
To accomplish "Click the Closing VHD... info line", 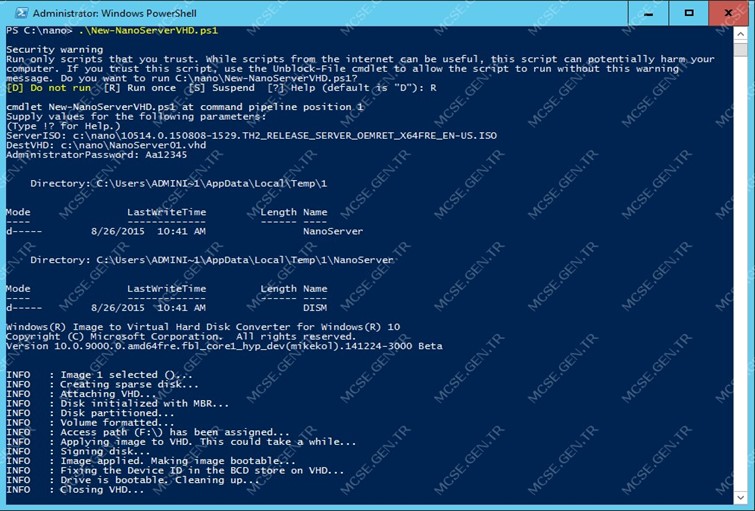I will (75, 490).
